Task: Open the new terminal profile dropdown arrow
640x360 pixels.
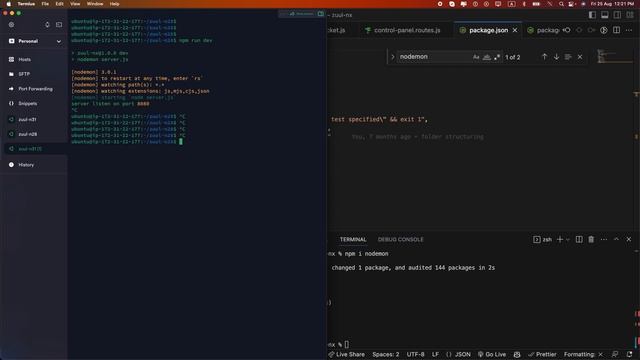Action: (x=568, y=240)
